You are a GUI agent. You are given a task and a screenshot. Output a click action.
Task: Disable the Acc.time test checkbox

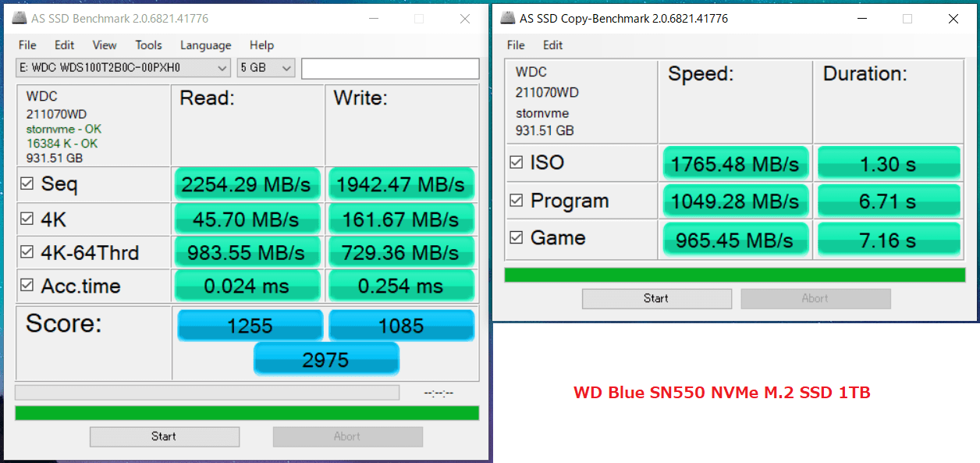(27, 286)
